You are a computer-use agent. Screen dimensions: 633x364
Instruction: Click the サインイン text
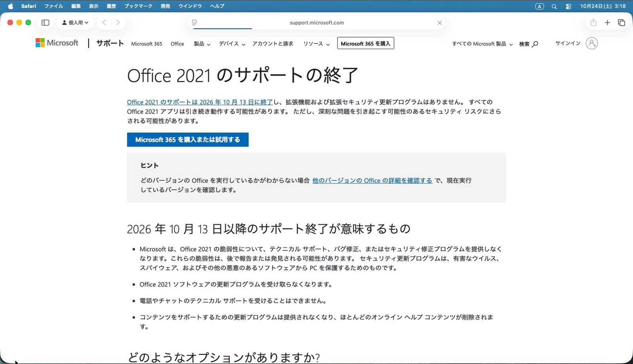tap(568, 43)
